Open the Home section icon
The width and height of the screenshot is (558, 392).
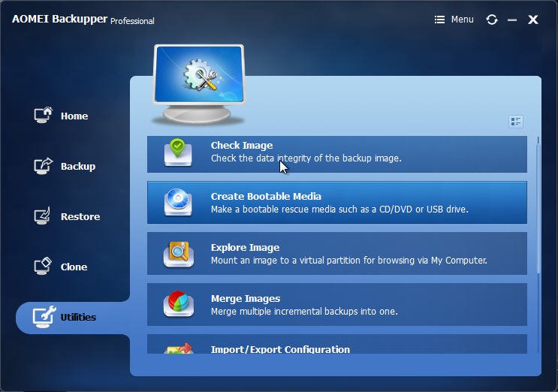[44, 115]
